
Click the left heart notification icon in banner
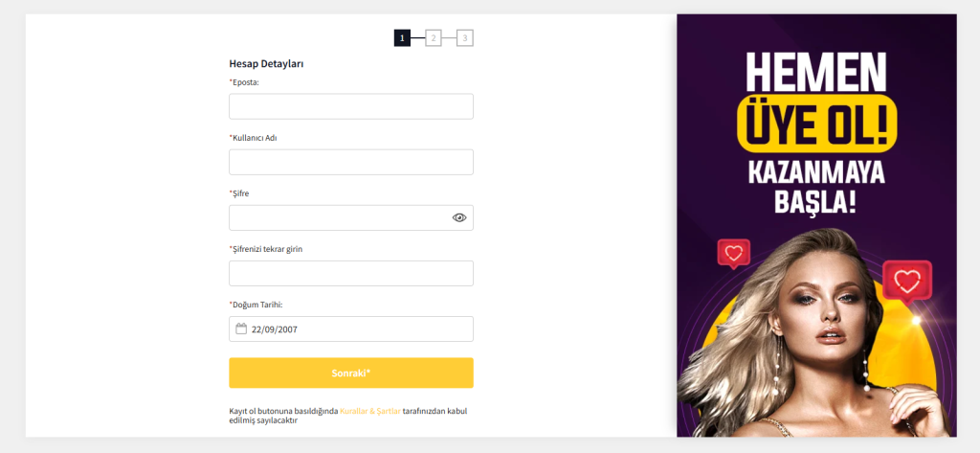coord(733,254)
